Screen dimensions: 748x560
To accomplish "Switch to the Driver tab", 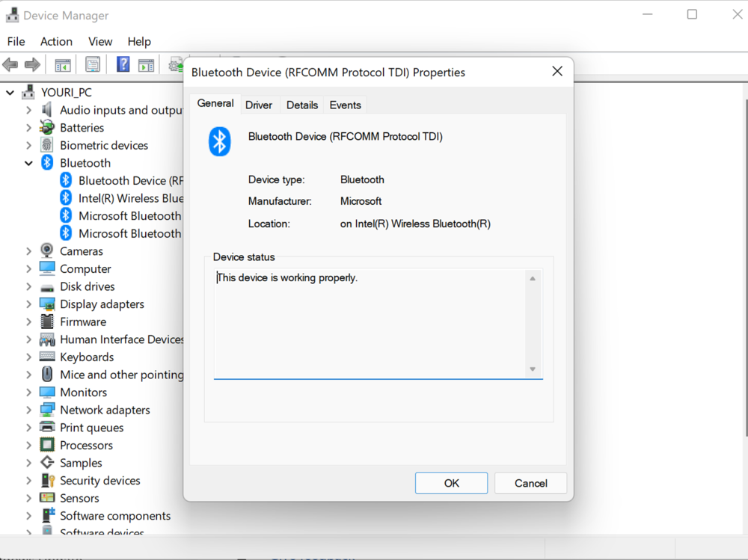I will tap(259, 105).
